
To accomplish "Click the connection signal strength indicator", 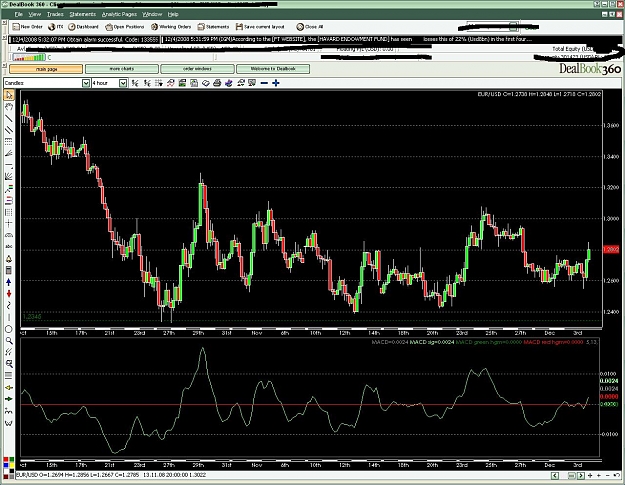I will coord(29,57).
